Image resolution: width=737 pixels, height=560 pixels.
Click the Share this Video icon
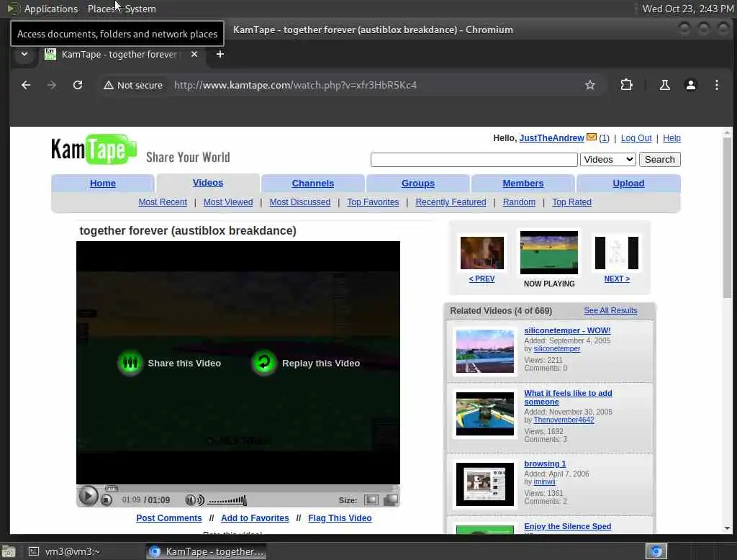tap(130, 363)
